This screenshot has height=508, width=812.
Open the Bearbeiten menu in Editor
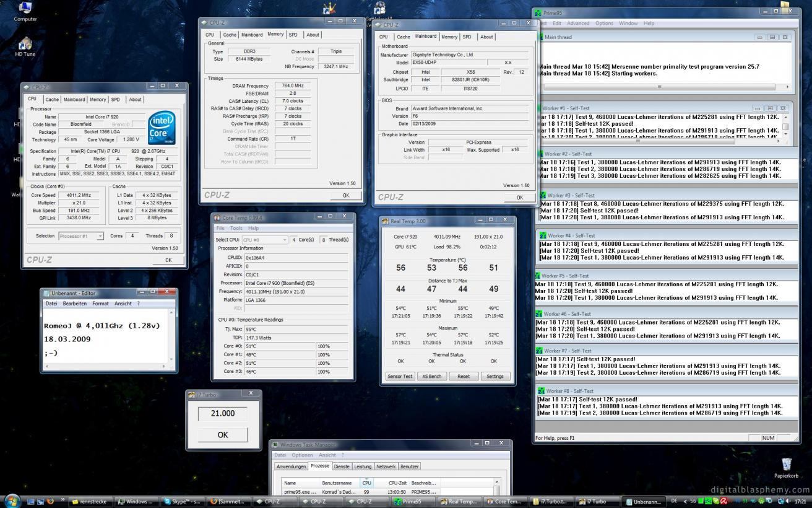pyautogui.click(x=74, y=304)
